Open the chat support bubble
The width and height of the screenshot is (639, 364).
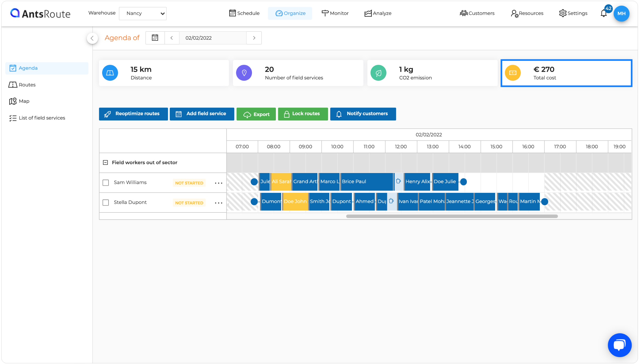coord(620,345)
